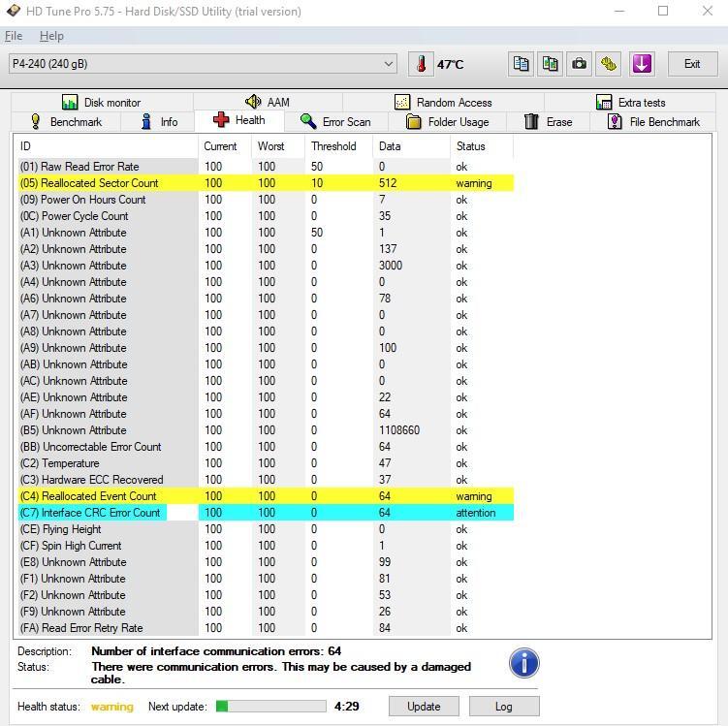The height and width of the screenshot is (726, 728).
Task: Click the thermometer temperature icon
Action: (421, 64)
